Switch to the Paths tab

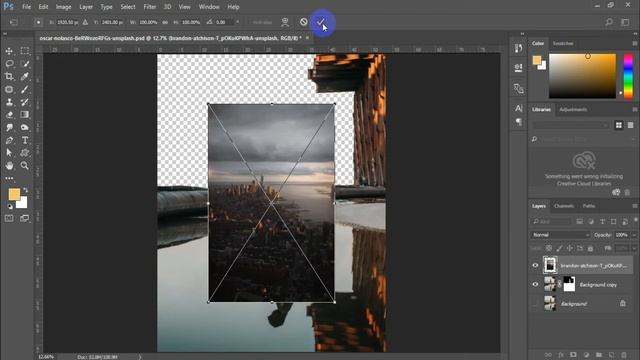tap(589, 206)
